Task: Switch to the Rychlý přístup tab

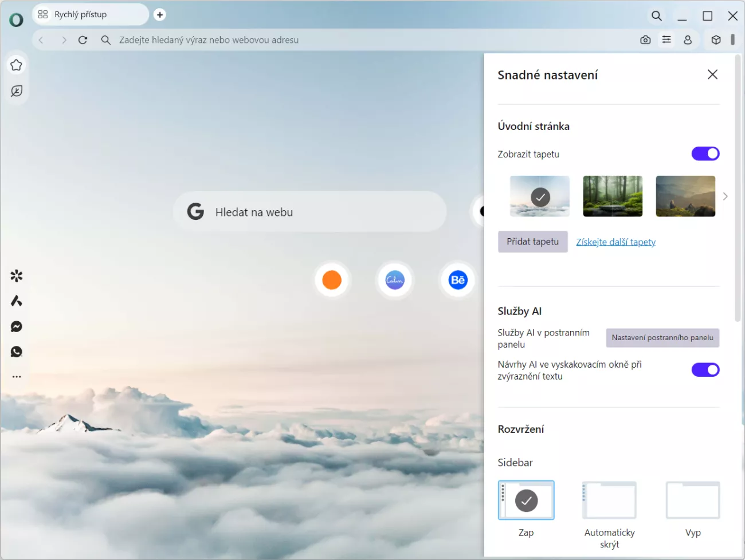Action: tap(80, 15)
